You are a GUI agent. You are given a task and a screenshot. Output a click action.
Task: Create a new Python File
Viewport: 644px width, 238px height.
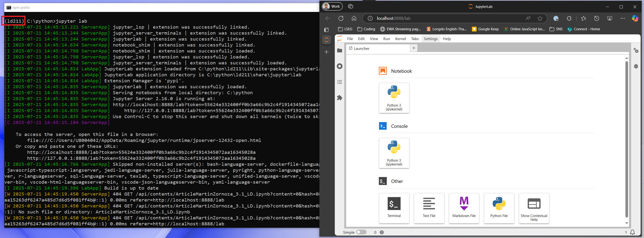(499, 208)
